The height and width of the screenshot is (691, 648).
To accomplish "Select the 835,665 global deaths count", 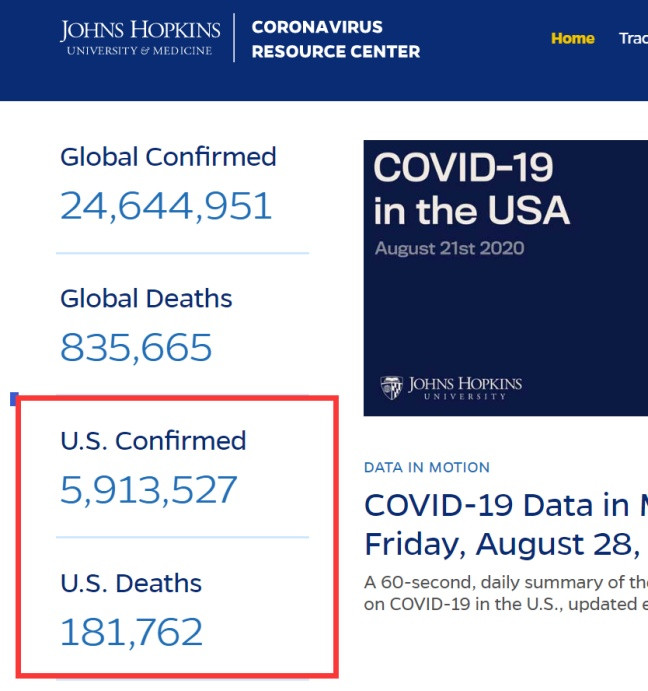I will pos(136,348).
